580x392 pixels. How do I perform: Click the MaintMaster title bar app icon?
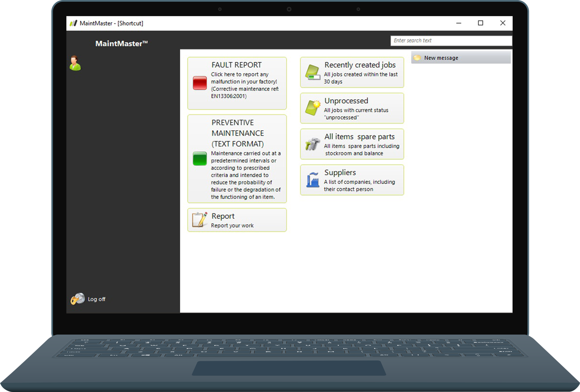tap(73, 23)
